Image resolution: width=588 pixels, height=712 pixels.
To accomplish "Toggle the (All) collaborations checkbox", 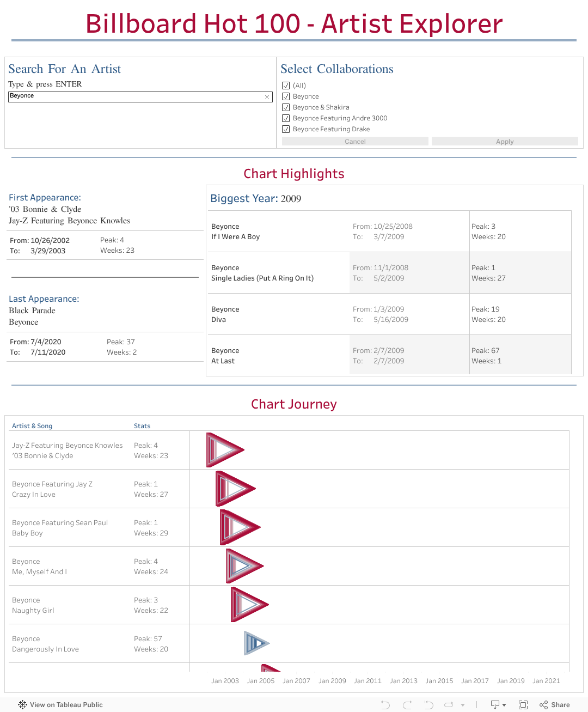I will click(x=286, y=86).
